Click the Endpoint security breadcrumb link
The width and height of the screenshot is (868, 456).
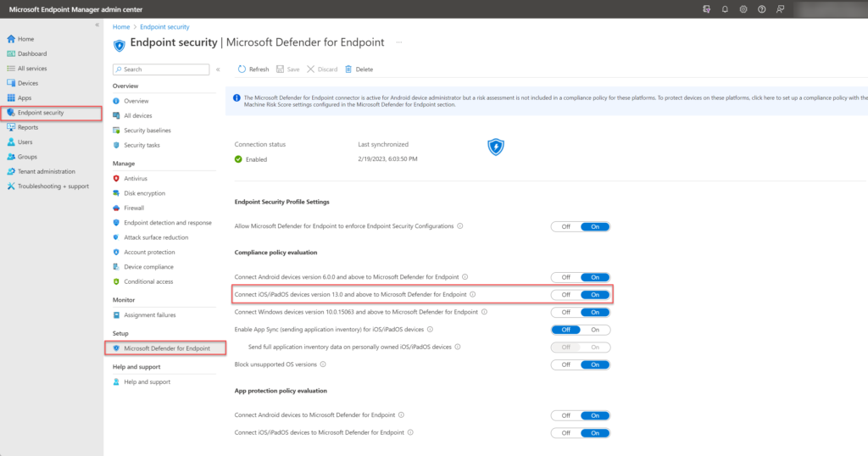coord(164,26)
